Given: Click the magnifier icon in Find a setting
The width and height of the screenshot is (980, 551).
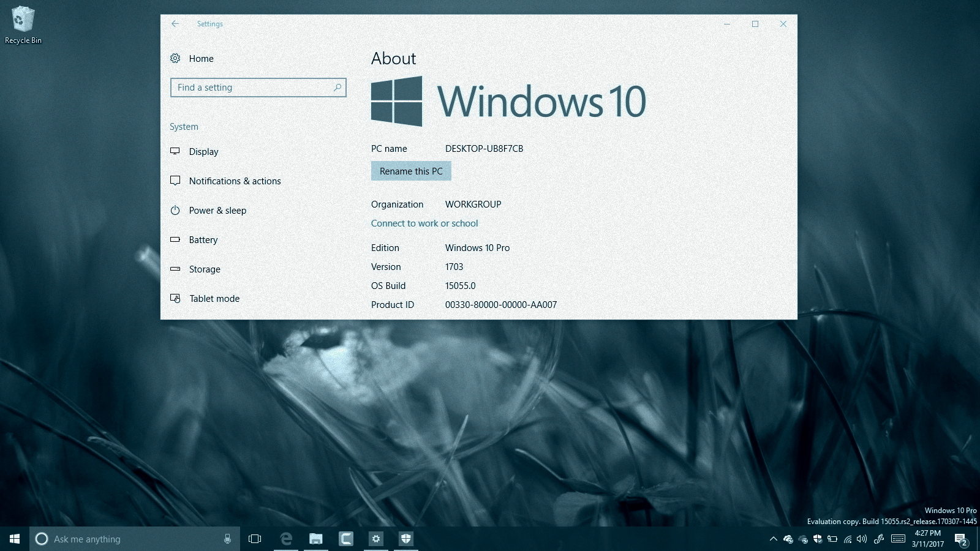Looking at the screenshot, I should coord(337,88).
